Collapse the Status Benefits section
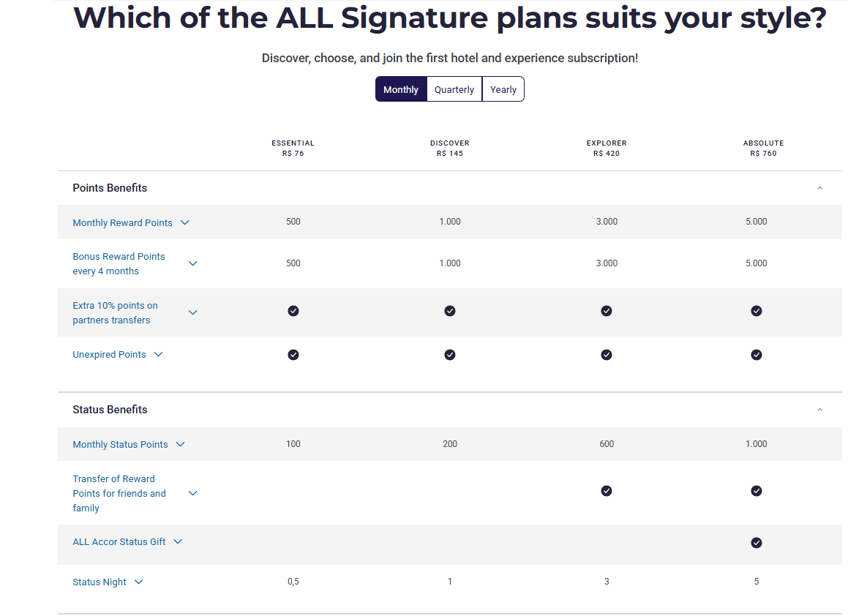 coord(819,410)
